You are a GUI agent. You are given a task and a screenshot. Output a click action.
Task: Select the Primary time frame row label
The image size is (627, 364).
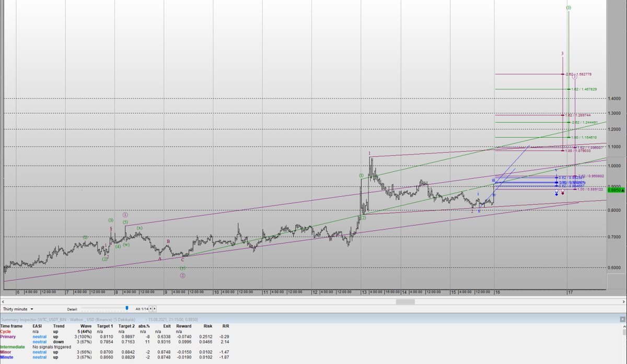coord(8,337)
